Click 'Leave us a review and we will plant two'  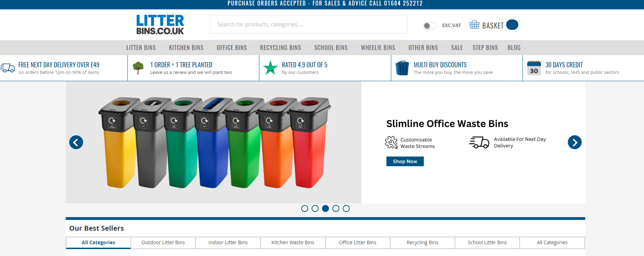(x=191, y=72)
